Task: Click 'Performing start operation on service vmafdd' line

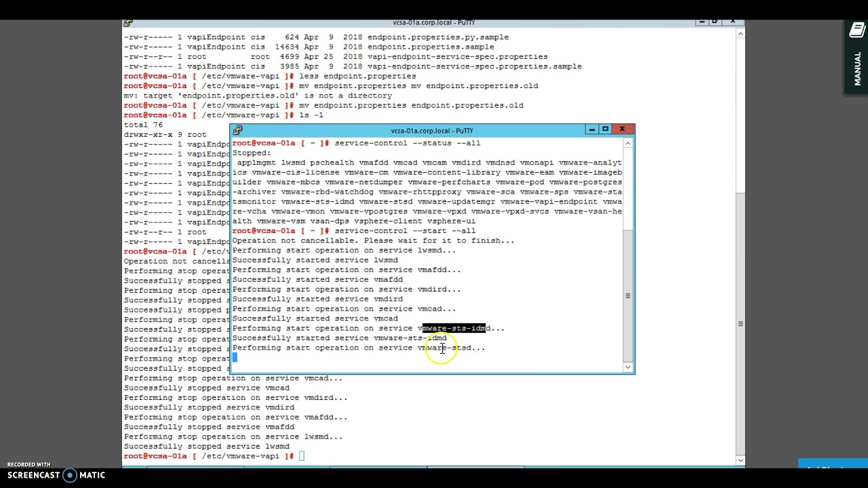Action: pos(347,270)
